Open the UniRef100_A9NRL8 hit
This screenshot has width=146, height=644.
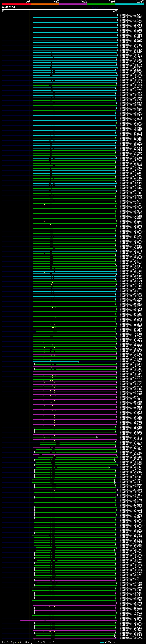[131, 37]
